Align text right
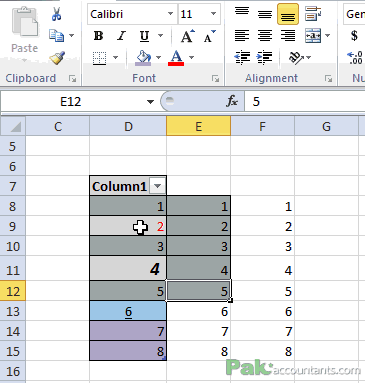 point(288,36)
